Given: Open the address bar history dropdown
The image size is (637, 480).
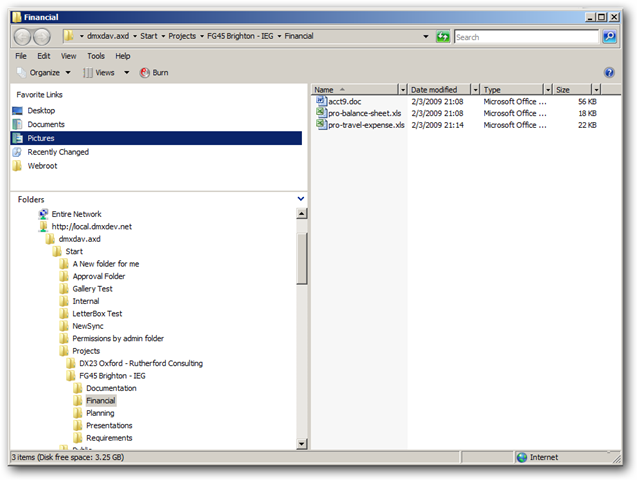Looking at the screenshot, I should click(426, 37).
